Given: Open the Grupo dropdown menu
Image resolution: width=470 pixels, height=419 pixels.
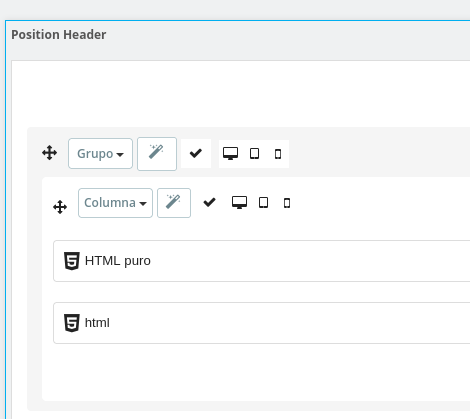Looking at the screenshot, I should [100, 154].
